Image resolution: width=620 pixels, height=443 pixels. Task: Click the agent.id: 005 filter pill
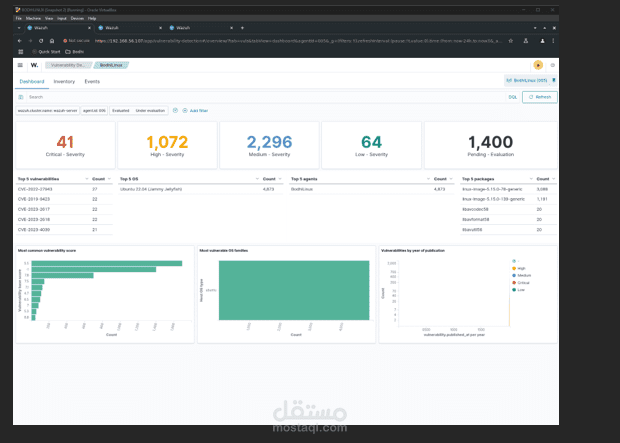tap(94, 111)
